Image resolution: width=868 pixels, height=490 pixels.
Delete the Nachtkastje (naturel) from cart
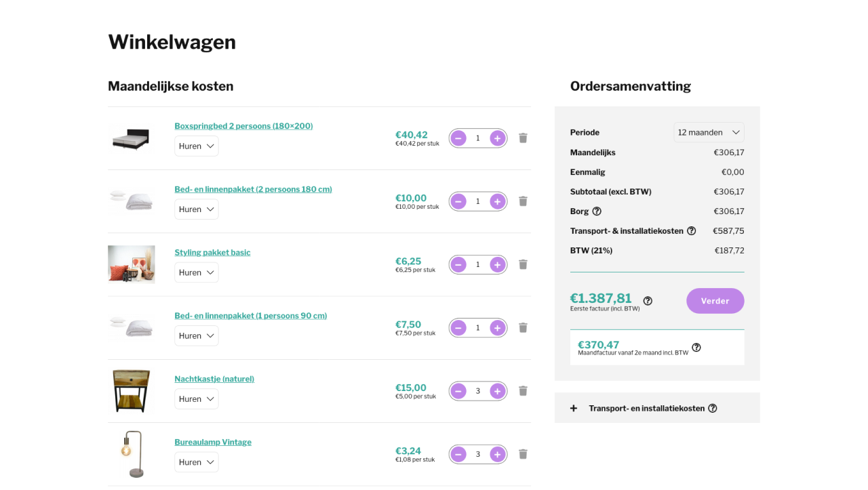pyautogui.click(x=523, y=391)
